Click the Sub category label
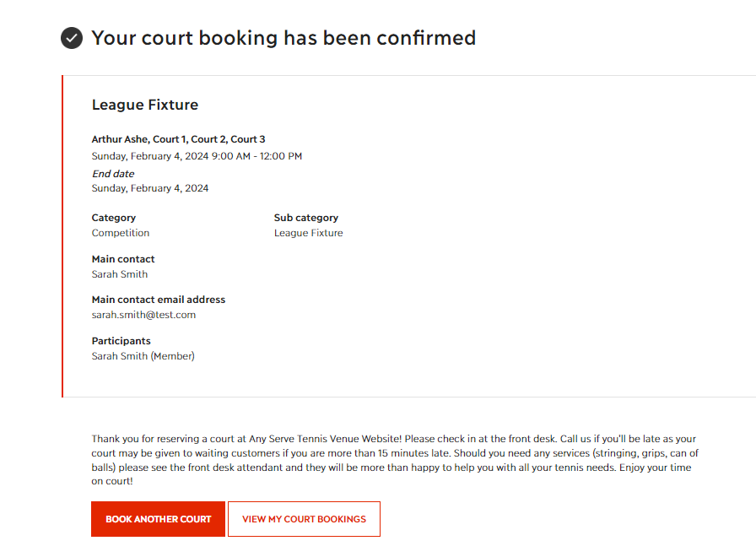This screenshot has height=557, width=756. coord(306,218)
